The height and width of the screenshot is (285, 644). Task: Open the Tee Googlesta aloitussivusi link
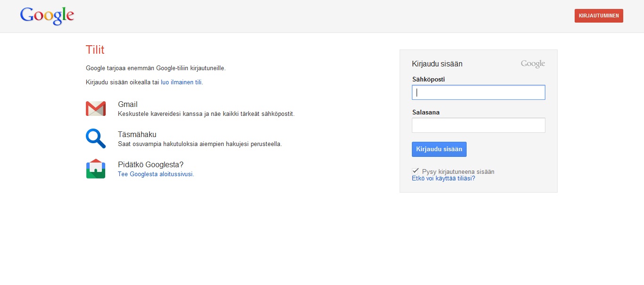coord(156,174)
